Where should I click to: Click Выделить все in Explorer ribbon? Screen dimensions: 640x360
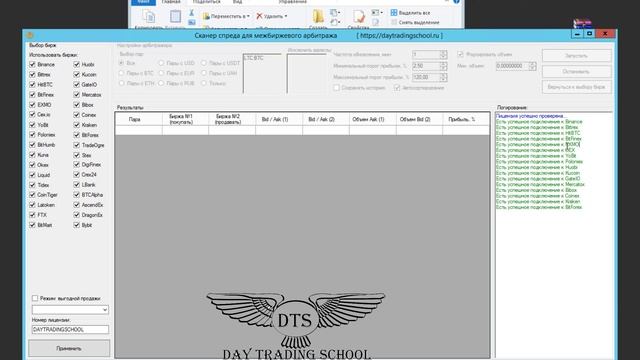[410, 13]
